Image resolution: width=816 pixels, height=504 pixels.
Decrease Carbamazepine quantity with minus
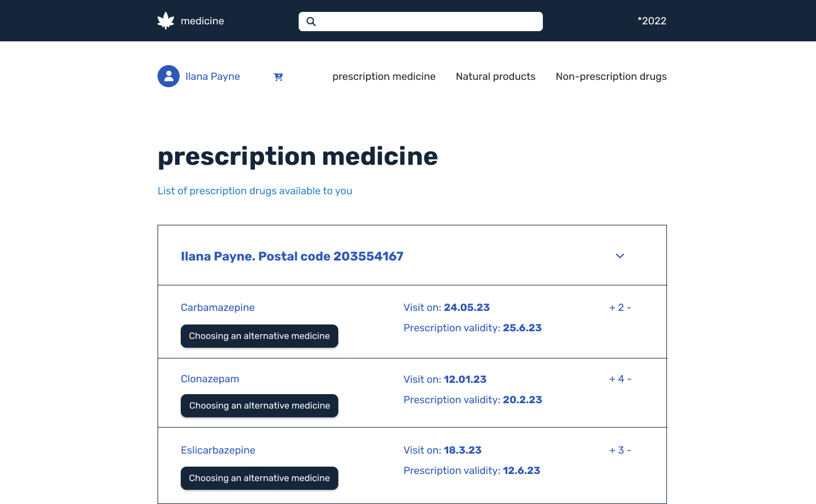(x=629, y=308)
